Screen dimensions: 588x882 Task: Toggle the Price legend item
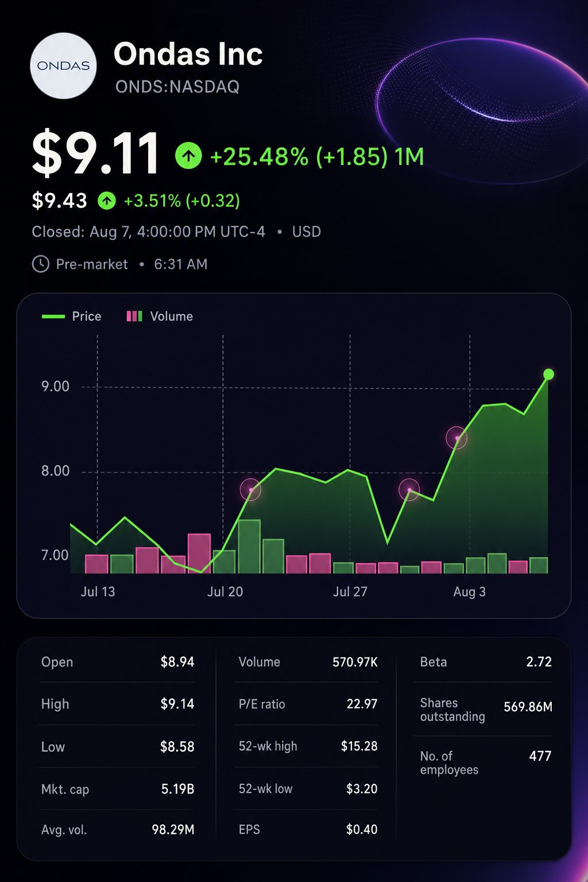click(72, 316)
